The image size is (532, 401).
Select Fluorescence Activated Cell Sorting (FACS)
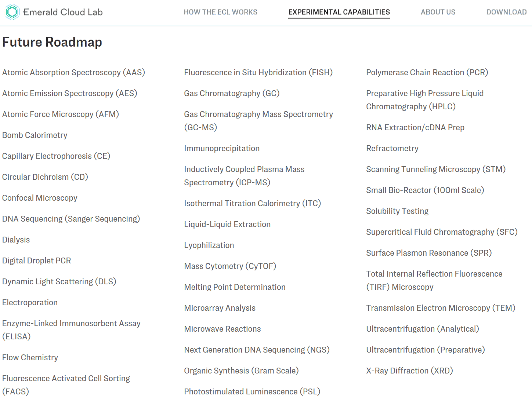click(66, 385)
